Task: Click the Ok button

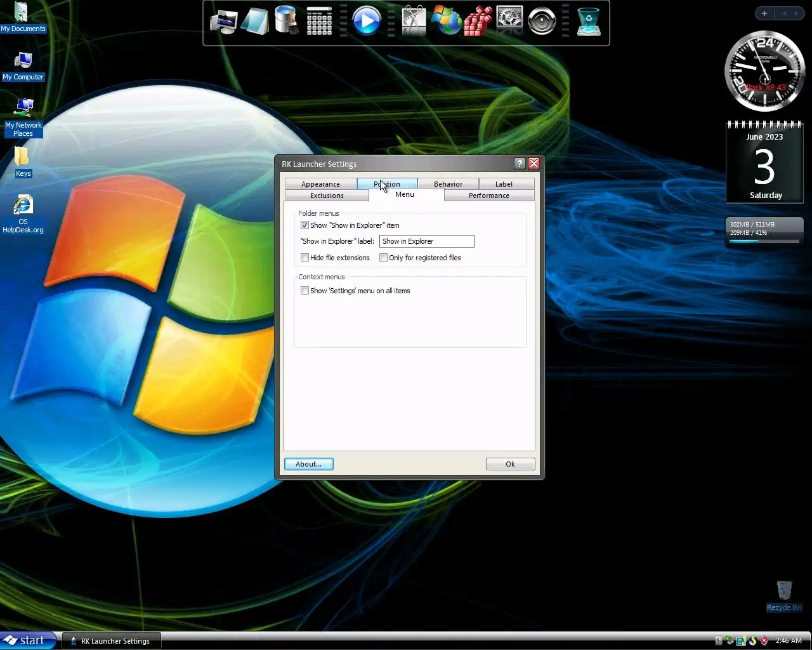Action: click(510, 464)
